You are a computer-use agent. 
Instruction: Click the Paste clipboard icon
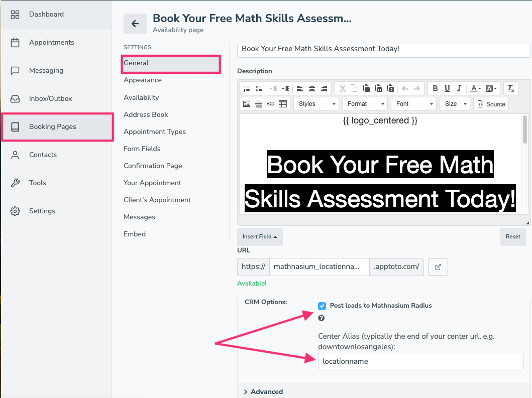tap(366, 88)
